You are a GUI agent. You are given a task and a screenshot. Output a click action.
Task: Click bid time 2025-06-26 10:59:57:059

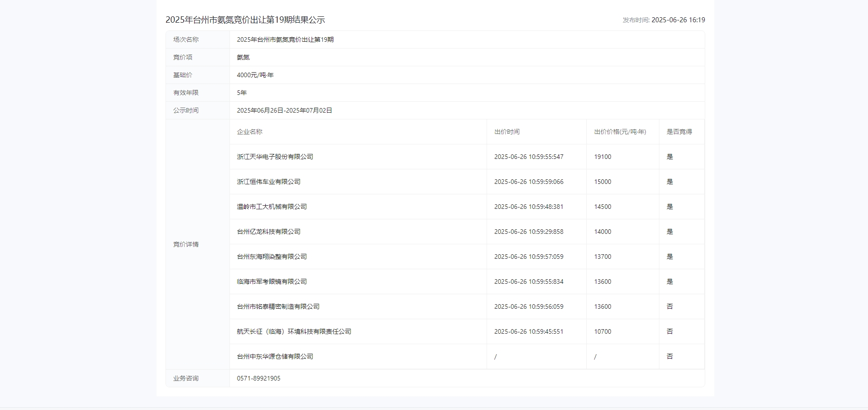pyautogui.click(x=529, y=257)
